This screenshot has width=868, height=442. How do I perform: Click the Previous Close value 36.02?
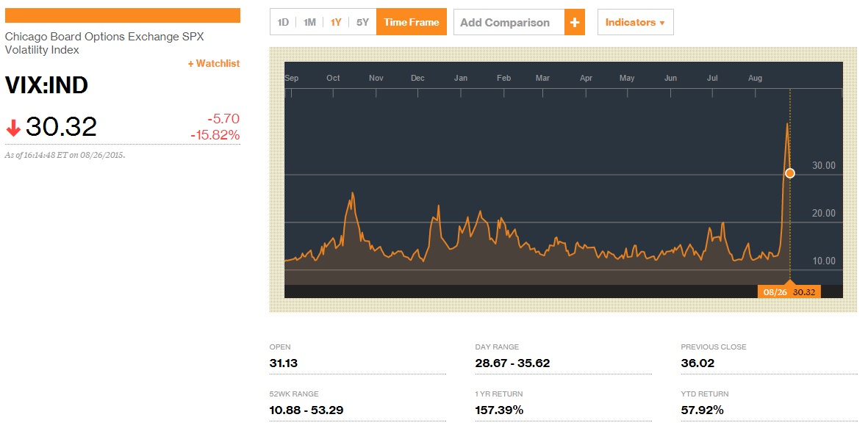pos(697,363)
